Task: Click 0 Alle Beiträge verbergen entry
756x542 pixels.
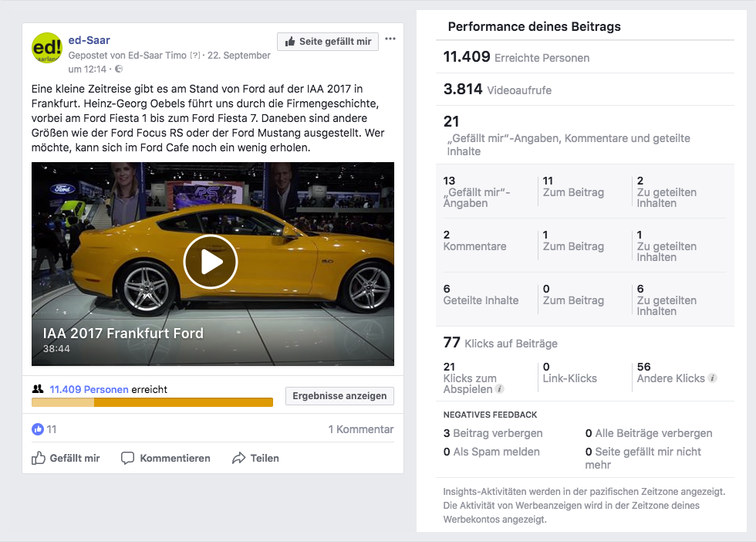Action: [649, 433]
